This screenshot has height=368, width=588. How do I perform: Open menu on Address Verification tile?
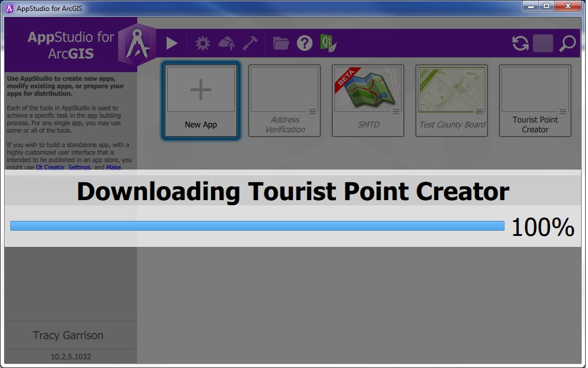point(312,111)
